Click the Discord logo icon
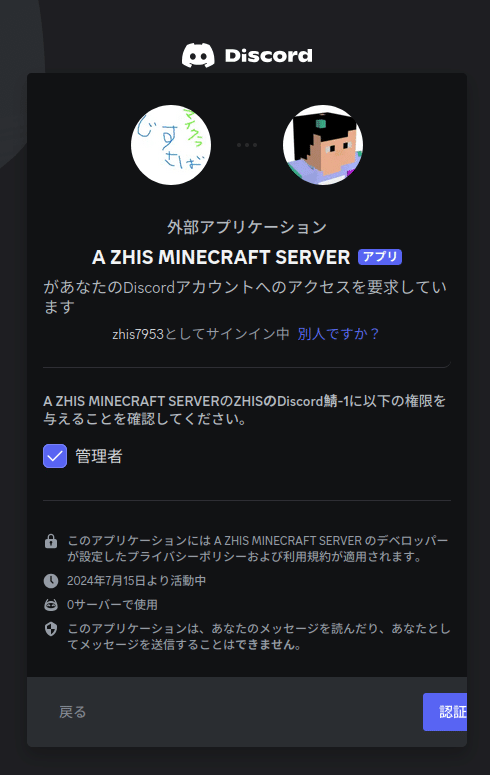Screen dimensions: 490x775 [x=198, y=55]
